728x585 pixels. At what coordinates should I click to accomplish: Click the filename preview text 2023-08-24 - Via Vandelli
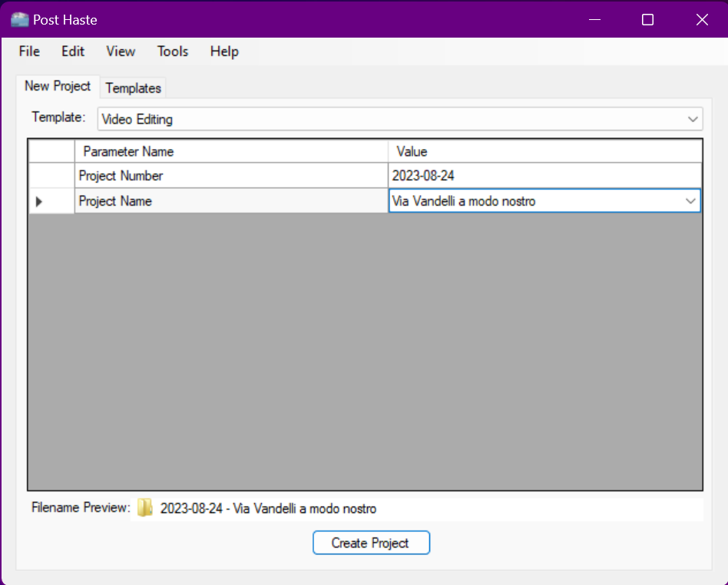pos(268,509)
